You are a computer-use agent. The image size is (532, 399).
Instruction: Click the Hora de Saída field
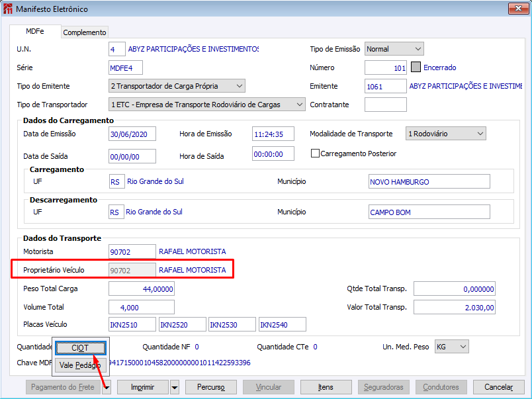click(273, 154)
